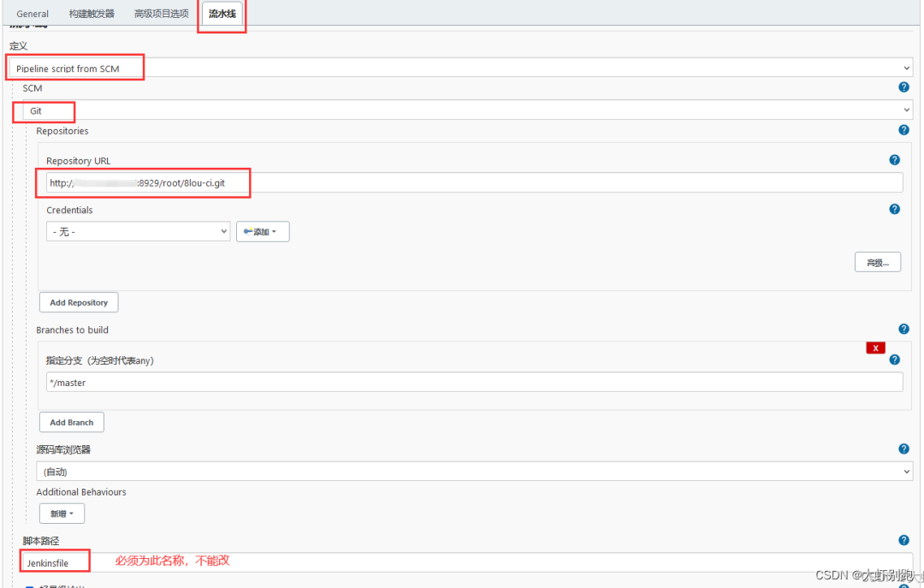Show help for the 指定分支 field
Screen dimensions: 924x588
click(894, 359)
